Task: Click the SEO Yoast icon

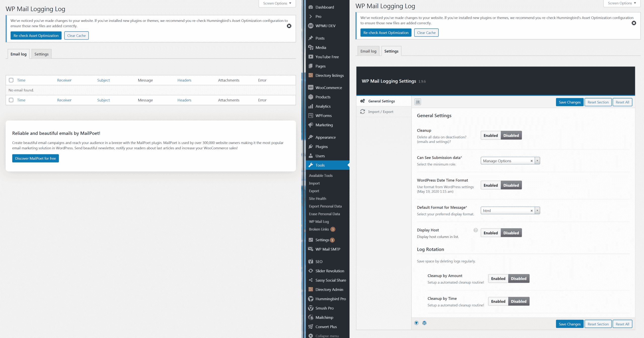Action: coord(311,261)
